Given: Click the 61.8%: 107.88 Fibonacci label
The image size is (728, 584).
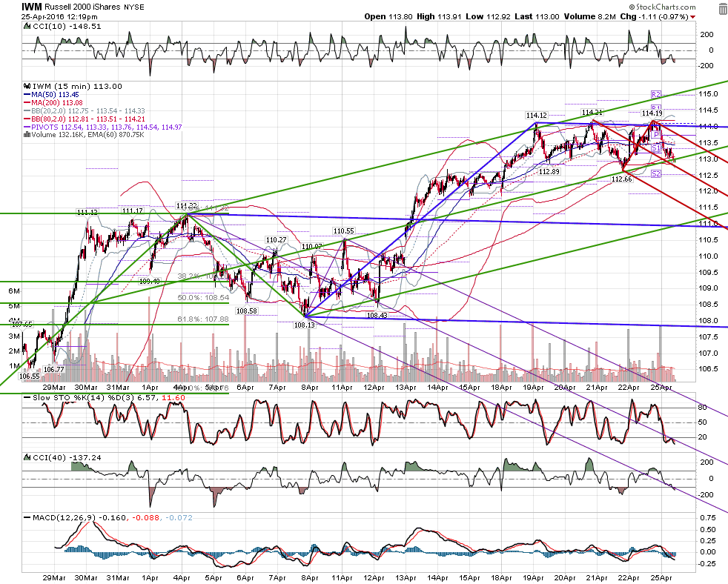Looking at the screenshot, I should coord(203,319).
